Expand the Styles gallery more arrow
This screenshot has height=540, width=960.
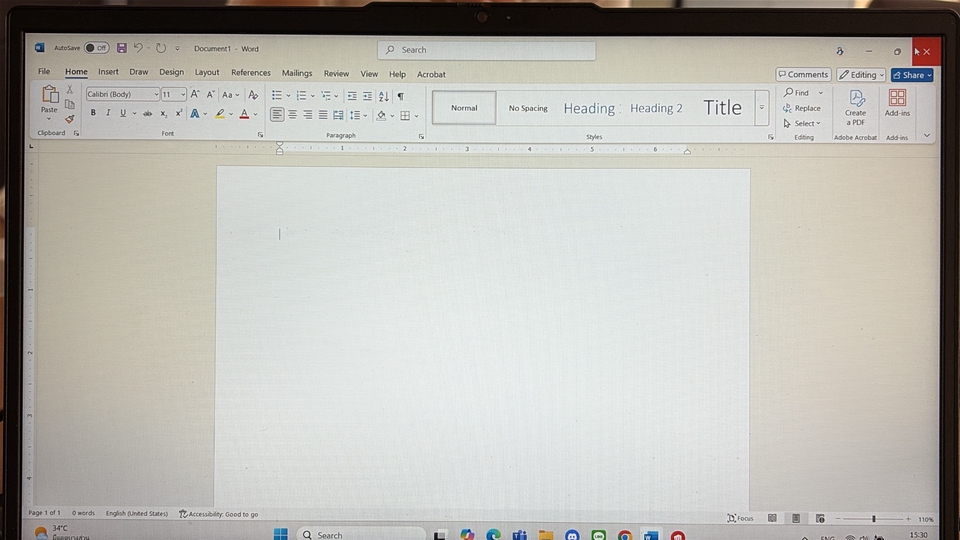tap(762, 108)
